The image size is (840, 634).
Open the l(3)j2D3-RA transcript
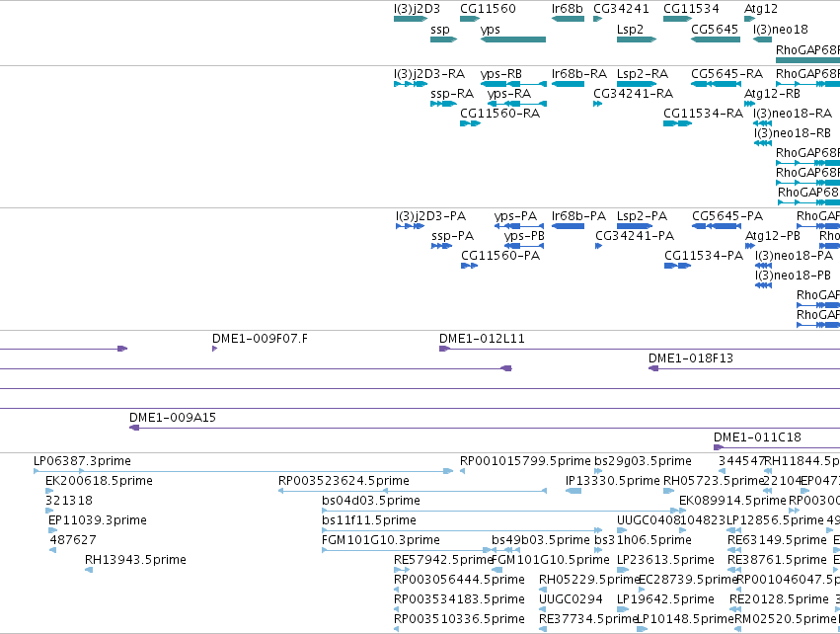point(411,84)
